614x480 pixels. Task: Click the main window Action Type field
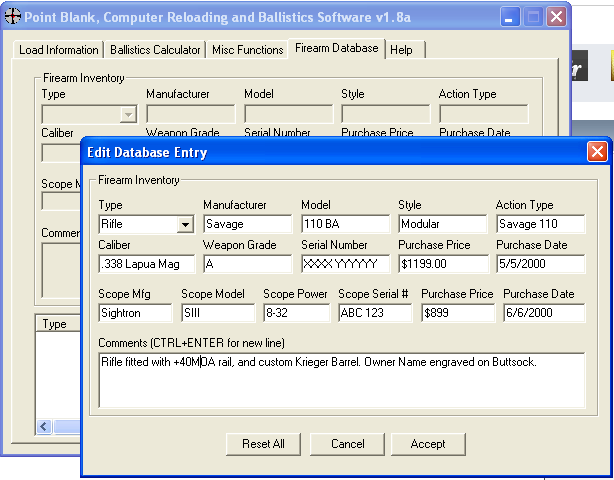click(484, 114)
